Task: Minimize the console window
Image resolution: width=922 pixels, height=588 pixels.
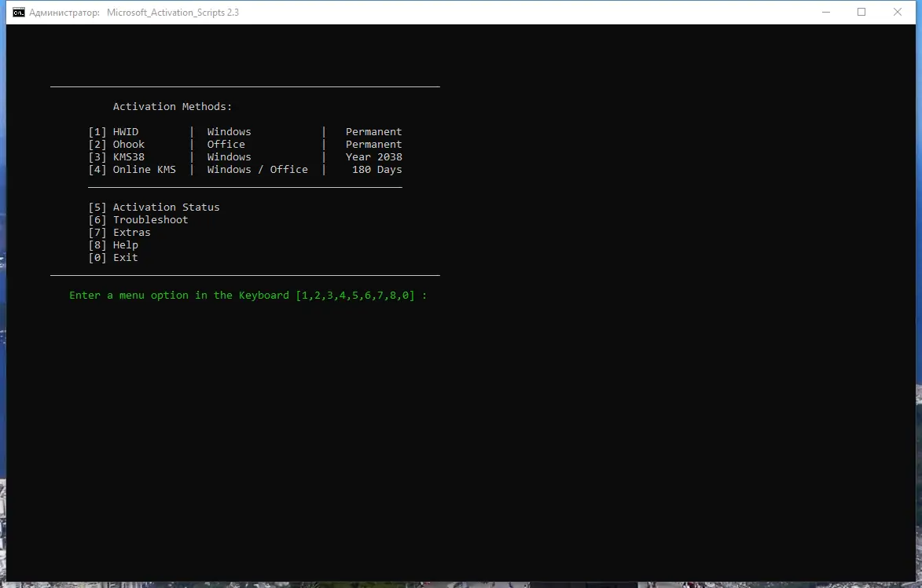Action: tap(826, 12)
